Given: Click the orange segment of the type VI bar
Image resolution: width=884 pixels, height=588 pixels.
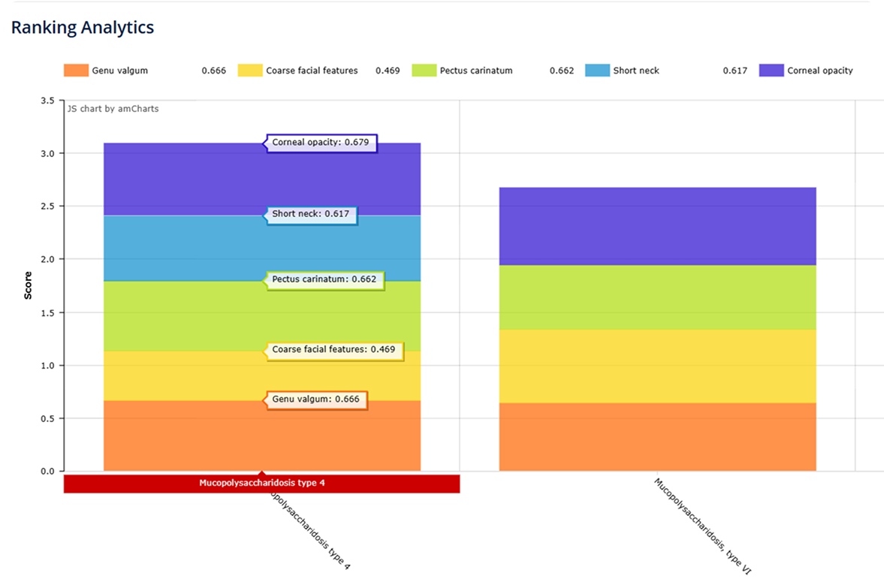Looking at the screenshot, I should click(657, 437).
